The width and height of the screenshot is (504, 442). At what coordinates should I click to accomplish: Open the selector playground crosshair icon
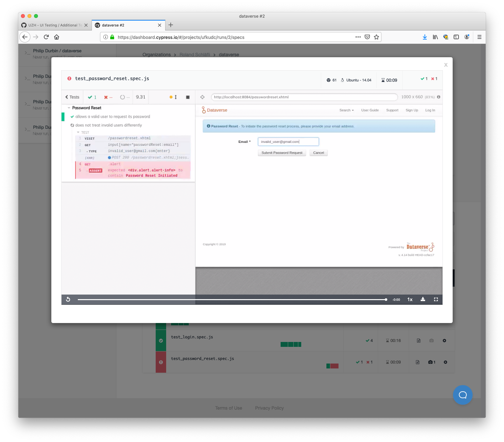point(202,97)
